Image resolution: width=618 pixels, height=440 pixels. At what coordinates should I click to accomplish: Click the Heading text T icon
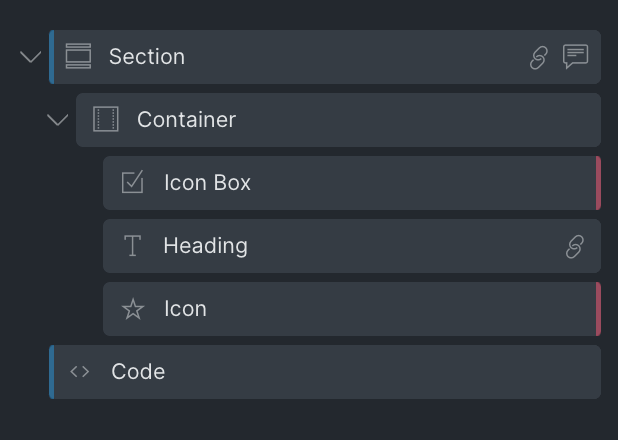click(132, 246)
